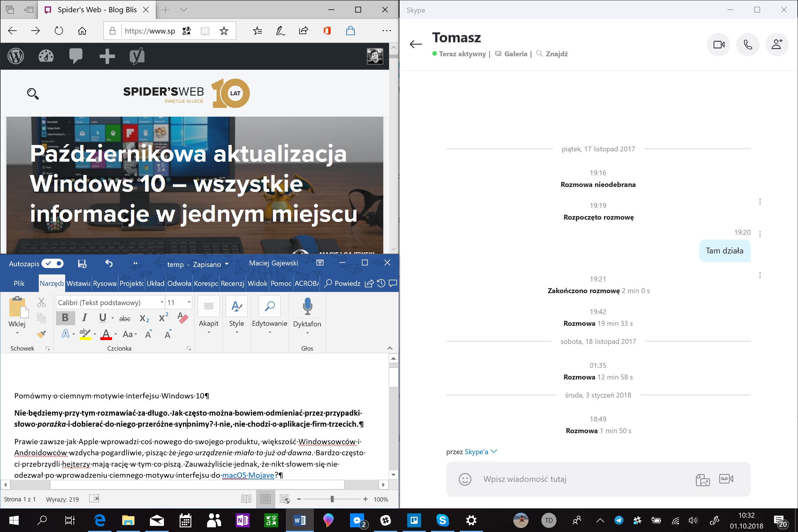Open options for the 'Tam działa' message
798x532 pixels.
coord(760,234)
